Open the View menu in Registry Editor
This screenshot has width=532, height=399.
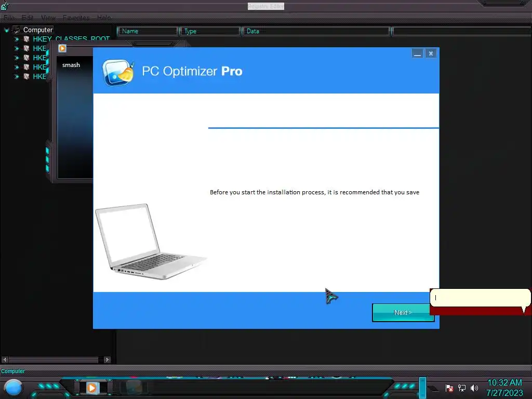point(48,18)
